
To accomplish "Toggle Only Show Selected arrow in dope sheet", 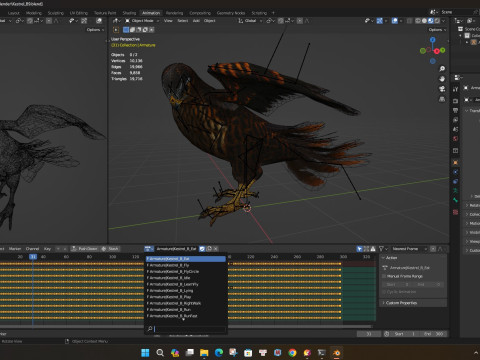I will (359, 249).
